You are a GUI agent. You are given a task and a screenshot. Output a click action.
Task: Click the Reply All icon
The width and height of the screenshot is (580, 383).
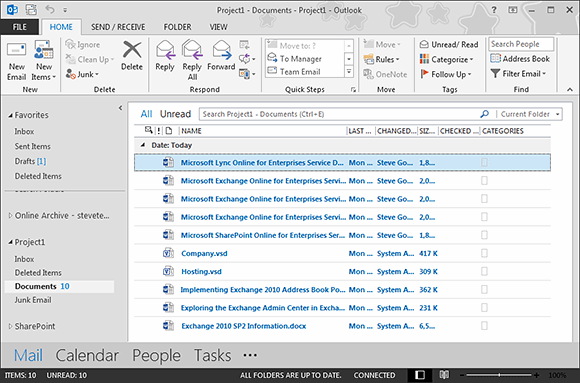(x=192, y=50)
